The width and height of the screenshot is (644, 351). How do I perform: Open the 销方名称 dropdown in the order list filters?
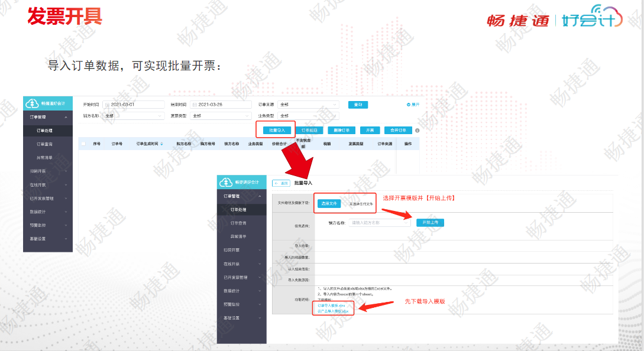(x=134, y=116)
